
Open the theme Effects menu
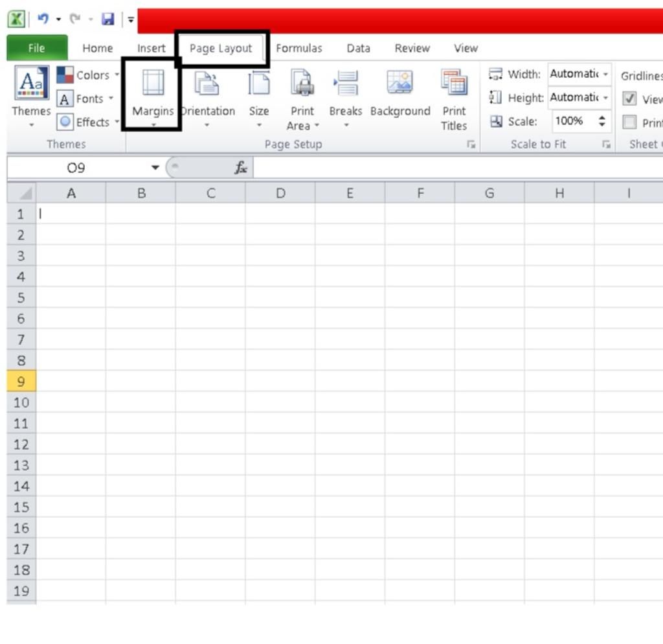point(88,122)
